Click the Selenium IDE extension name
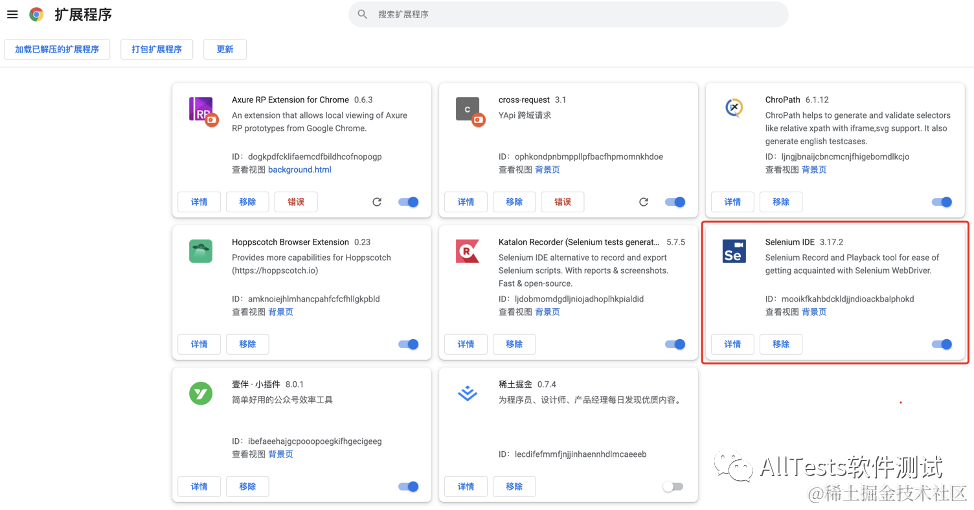 (790, 242)
